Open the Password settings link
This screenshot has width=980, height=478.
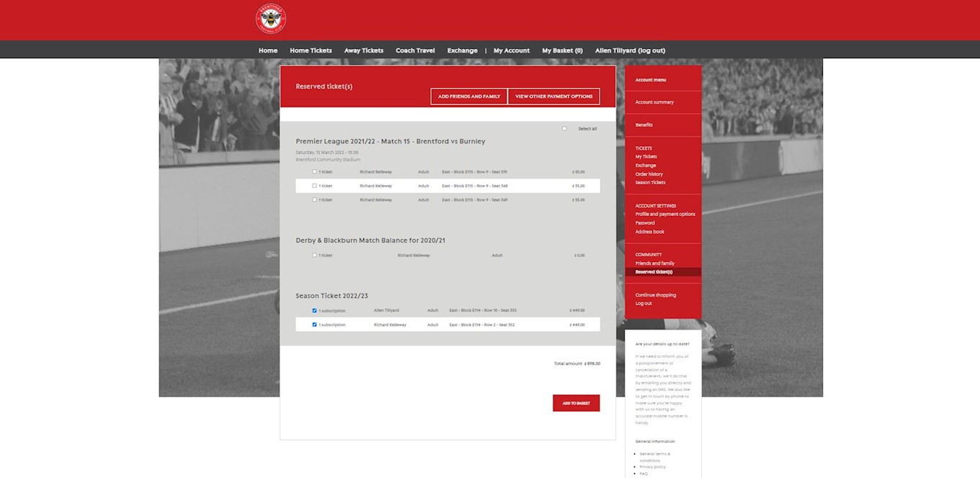tap(645, 223)
